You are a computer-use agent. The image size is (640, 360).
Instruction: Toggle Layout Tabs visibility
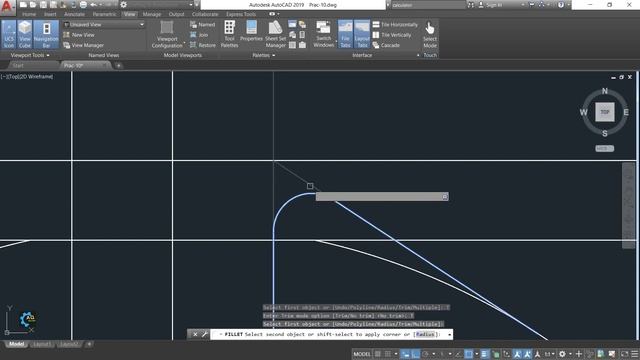click(362, 34)
